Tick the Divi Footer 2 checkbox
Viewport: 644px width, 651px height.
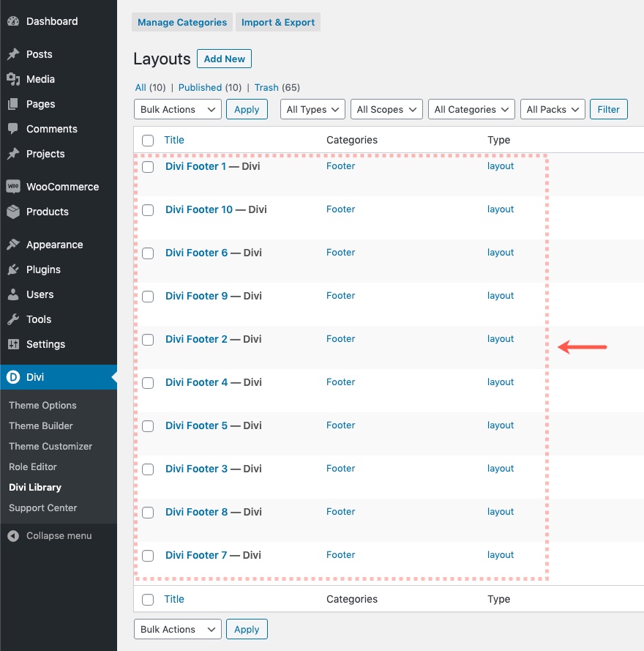pos(148,340)
